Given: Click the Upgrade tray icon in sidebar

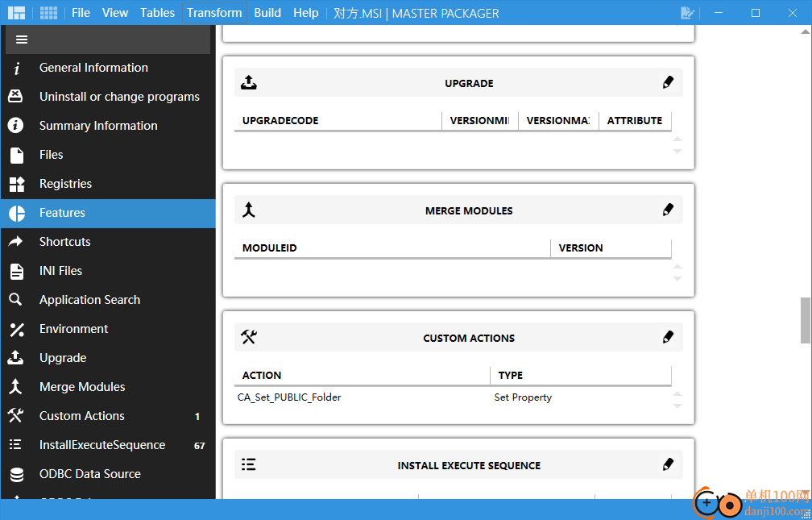Looking at the screenshot, I should click(15, 357).
